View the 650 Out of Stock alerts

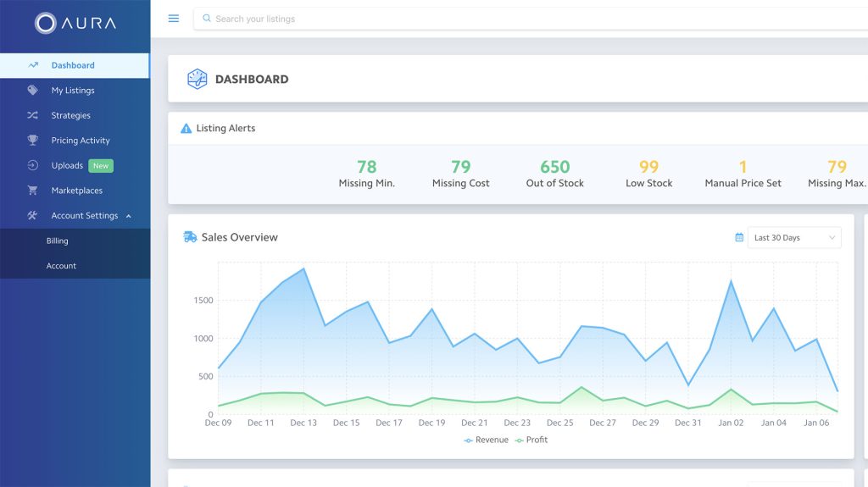554,174
